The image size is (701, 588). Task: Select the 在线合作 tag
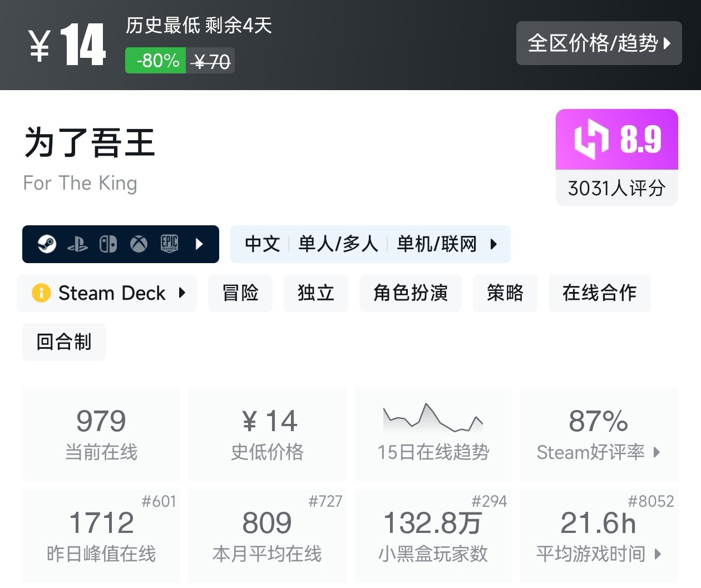pos(599,293)
